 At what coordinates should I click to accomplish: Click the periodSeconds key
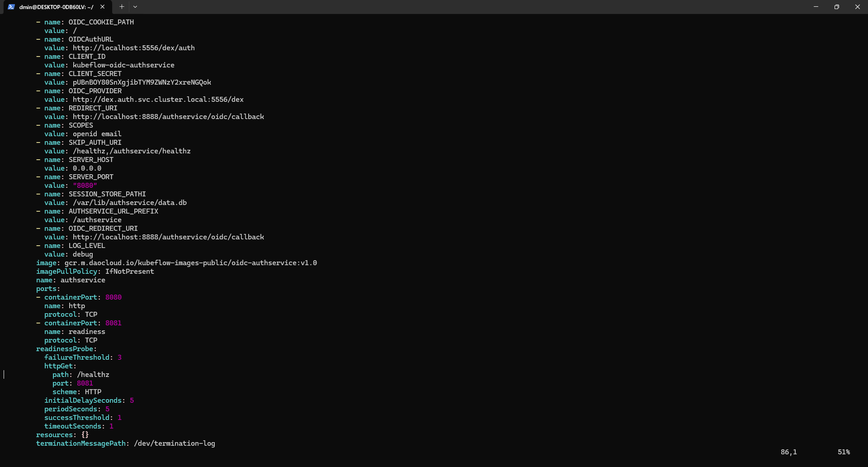coord(71,409)
